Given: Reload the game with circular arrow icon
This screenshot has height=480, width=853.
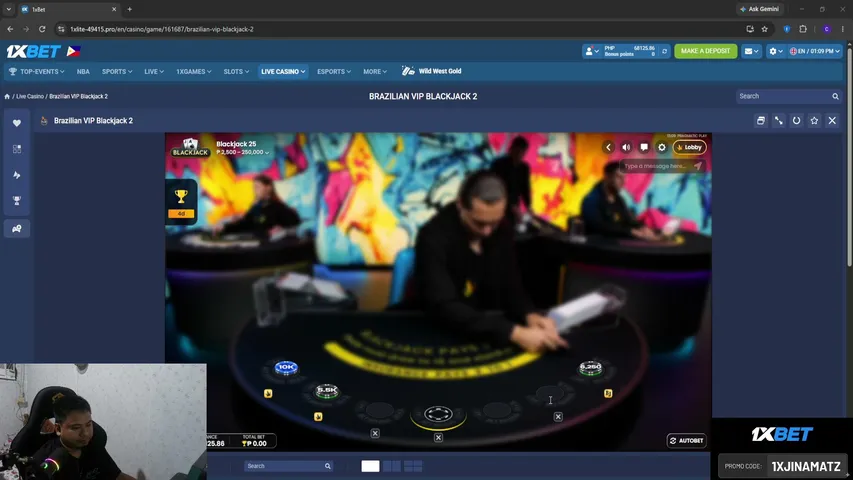Looking at the screenshot, I should [796, 121].
